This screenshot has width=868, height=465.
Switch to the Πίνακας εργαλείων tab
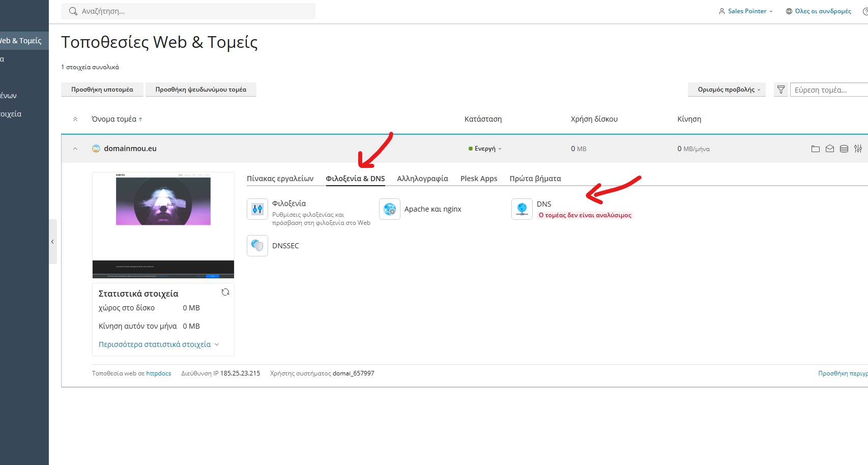[x=280, y=179]
